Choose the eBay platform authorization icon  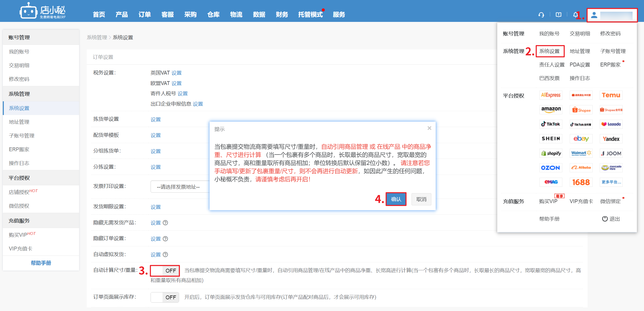tap(581, 139)
